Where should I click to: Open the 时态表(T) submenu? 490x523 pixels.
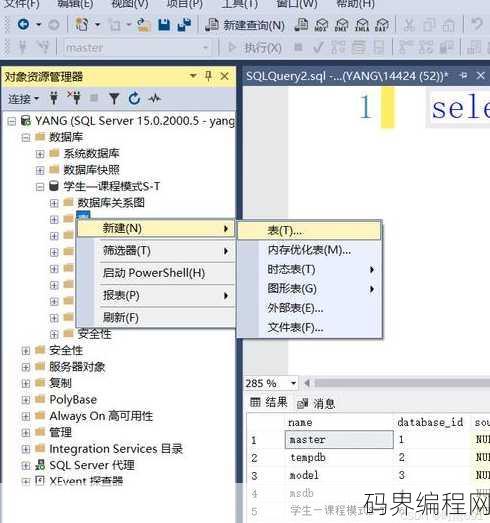point(309,269)
